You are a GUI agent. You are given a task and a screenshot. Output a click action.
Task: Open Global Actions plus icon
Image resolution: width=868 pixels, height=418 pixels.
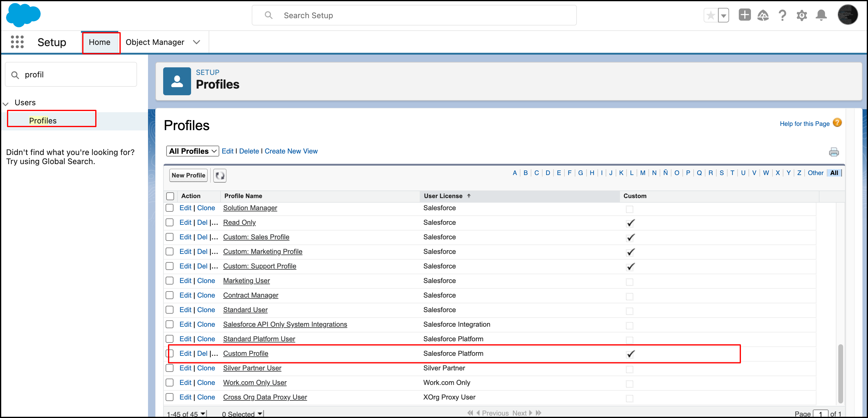tap(744, 15)
